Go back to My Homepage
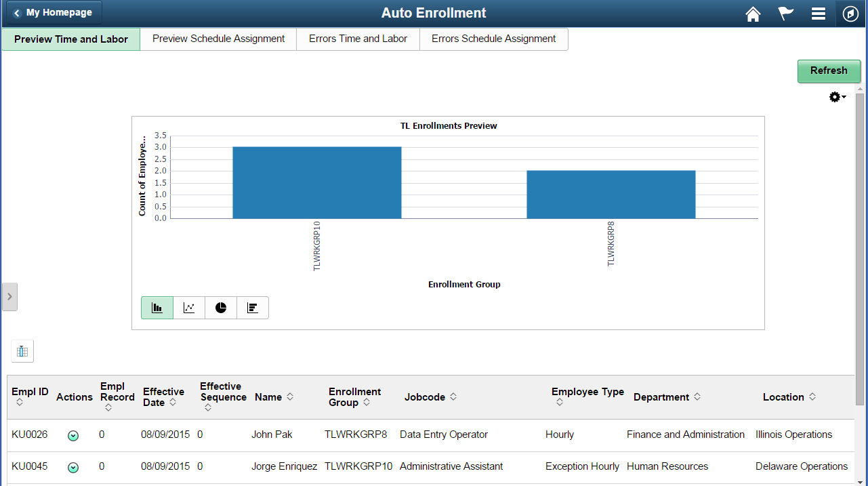Viewport: 868px width, 486px height. click(x=54, y=13)
